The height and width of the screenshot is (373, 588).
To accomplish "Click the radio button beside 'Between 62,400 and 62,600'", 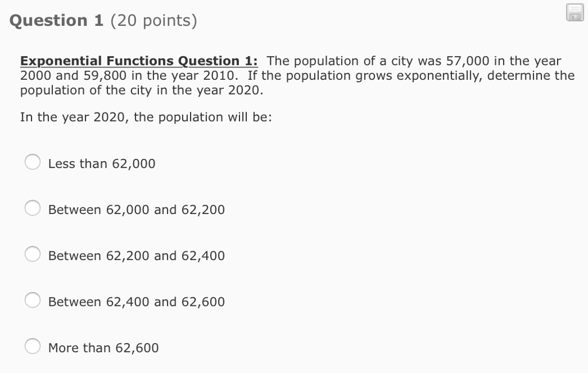I will click(33, 300).
